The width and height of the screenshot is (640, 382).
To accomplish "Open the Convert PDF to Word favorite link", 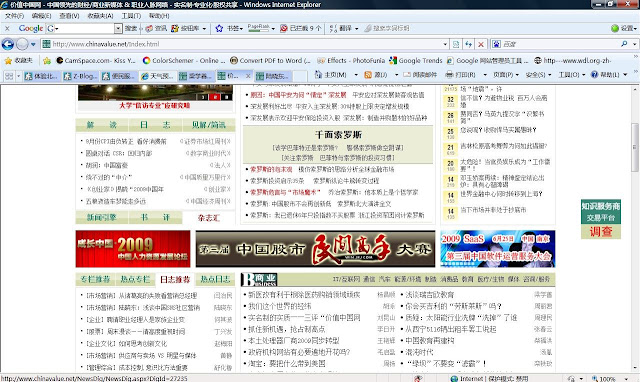I will coord(270,60).
